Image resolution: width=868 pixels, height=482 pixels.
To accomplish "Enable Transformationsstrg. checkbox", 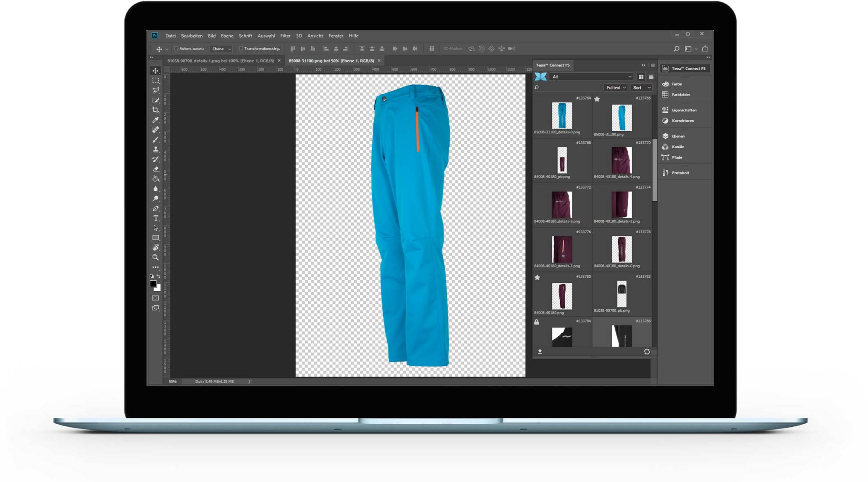I will (241, 49).
